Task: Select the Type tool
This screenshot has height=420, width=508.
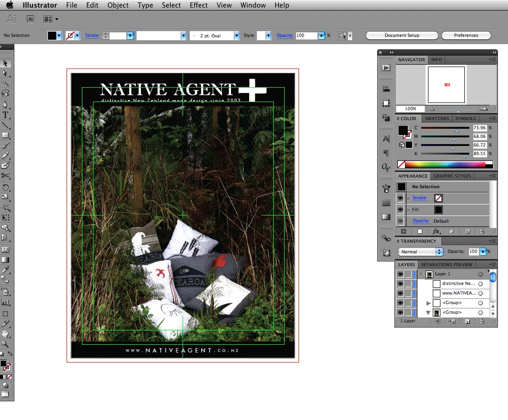Action: (5, 114)
